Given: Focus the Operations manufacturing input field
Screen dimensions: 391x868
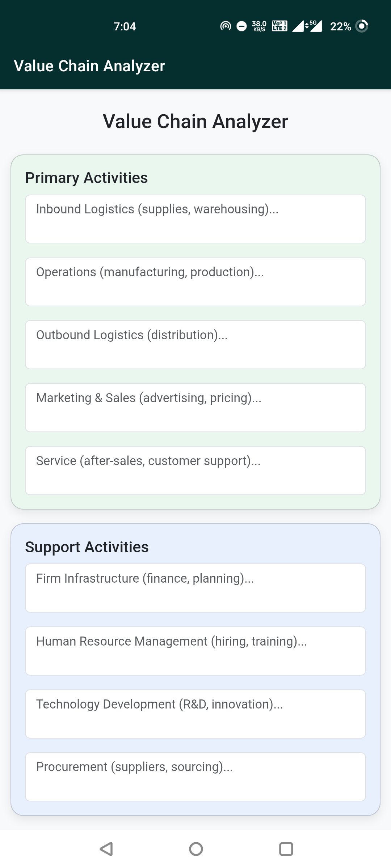Looking at the screenshot, I should [x=195, y=282].
